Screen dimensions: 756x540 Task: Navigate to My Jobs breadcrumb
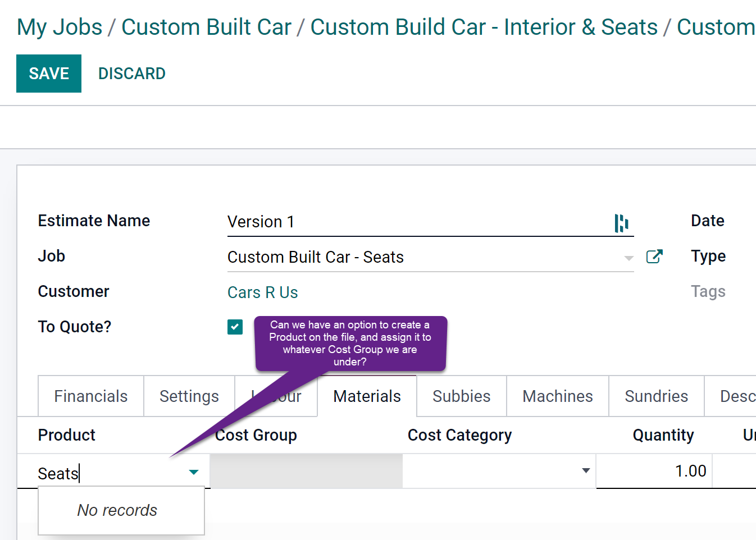[x=60, y=27]
